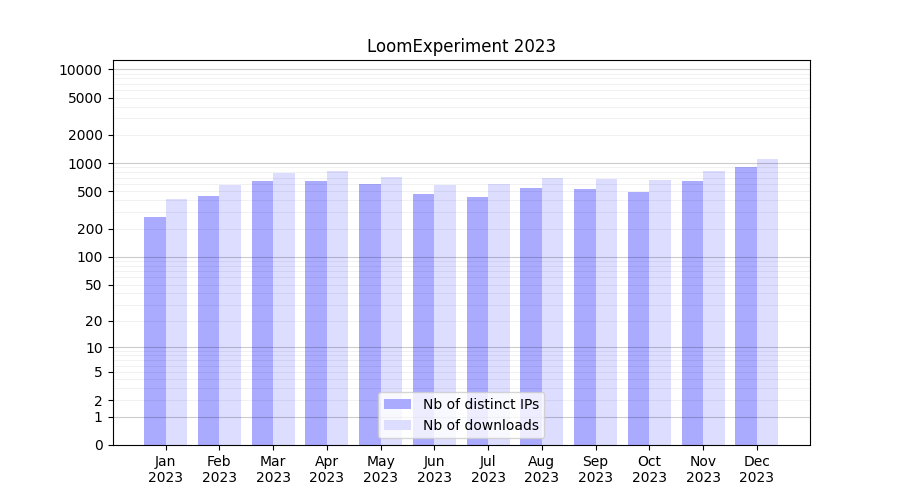Image resolution: width=900 pixels, height=500 pixels.
Task: Click the chart title LoomExperiment 2023
Action: 461,46
